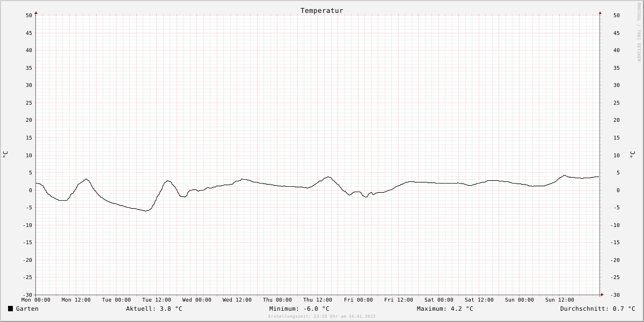Click the Erstellungszeit timestamp line
Image resolution: width=644 pixels, height=322 pixels.
point(322,316)
